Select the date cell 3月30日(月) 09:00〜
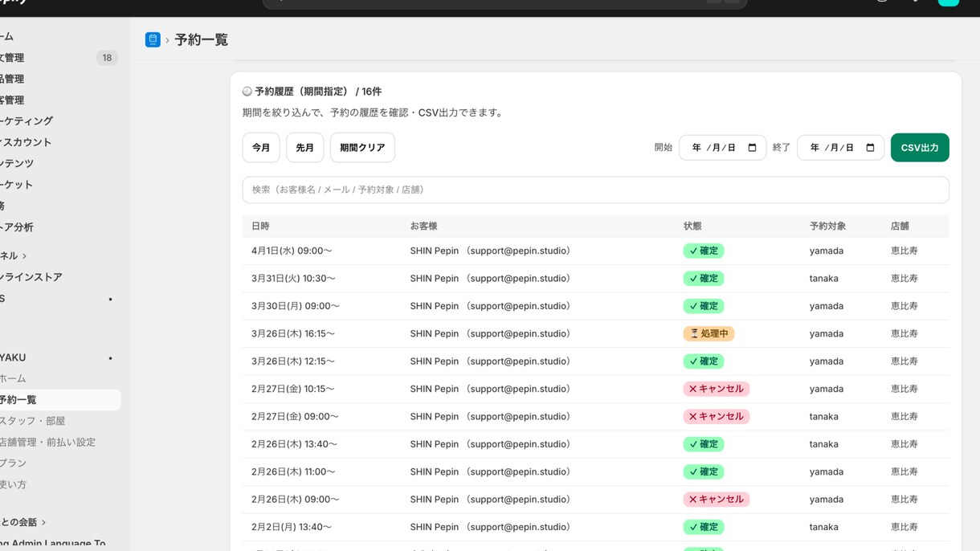 (x=296, y=306)
